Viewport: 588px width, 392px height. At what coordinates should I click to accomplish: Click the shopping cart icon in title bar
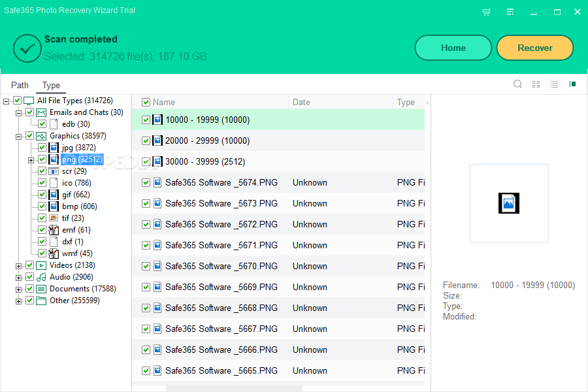pos(486,11)
